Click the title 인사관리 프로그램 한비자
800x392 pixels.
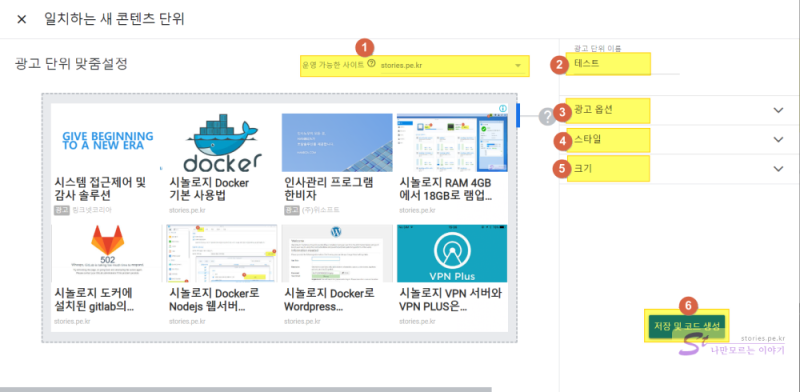coord(329,188)
